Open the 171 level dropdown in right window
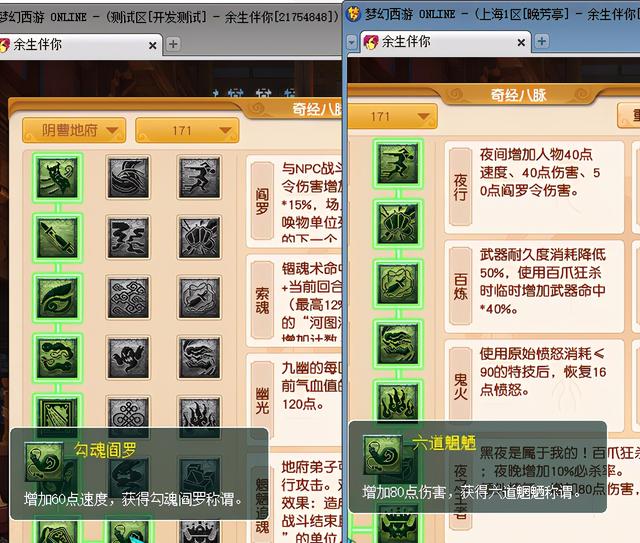Image resolution: width=640 pixels, height=543 pixels. pos(392,116)
